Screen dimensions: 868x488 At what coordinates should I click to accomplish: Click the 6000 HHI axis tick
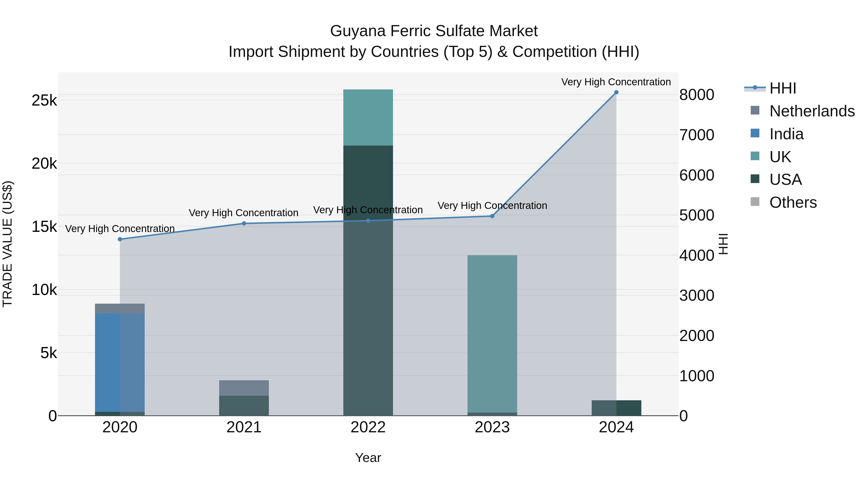click(x=697, y=175)
